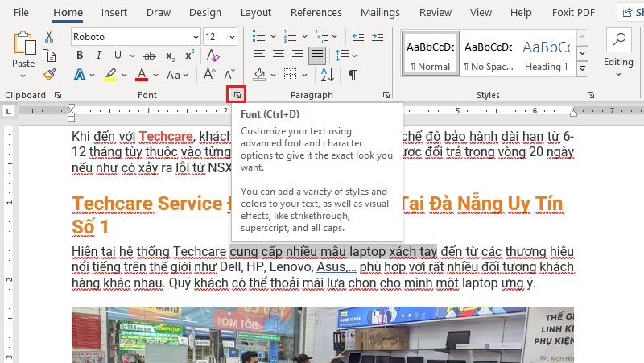Open the Mailings tab
The image size is (644, 363).
(380, 13)
